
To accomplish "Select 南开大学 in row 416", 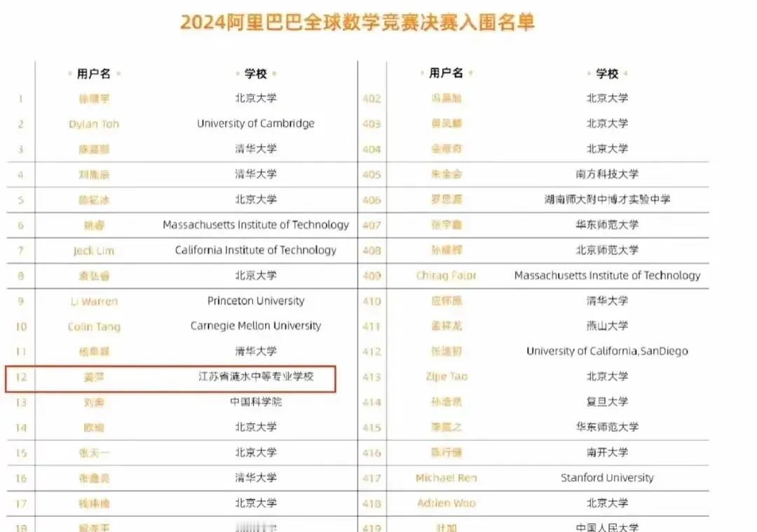I will click(x=607, y=452).
